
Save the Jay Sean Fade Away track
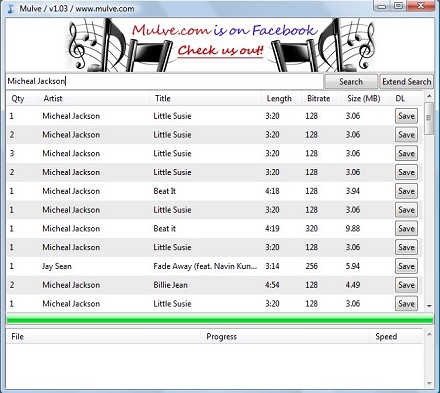pyautogui.click(x=406, y=266)
